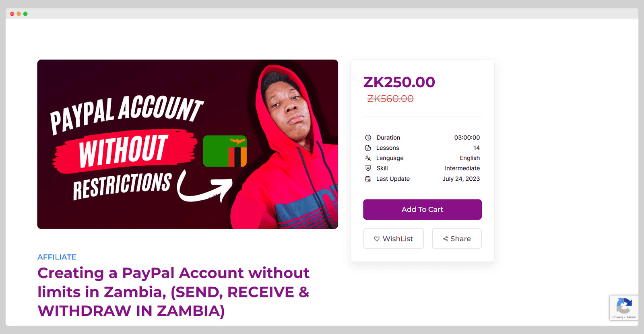This screenshot has height=334, width=644.
Task: Click the reCAPTCHA Terms link
Action: point(631,317)
